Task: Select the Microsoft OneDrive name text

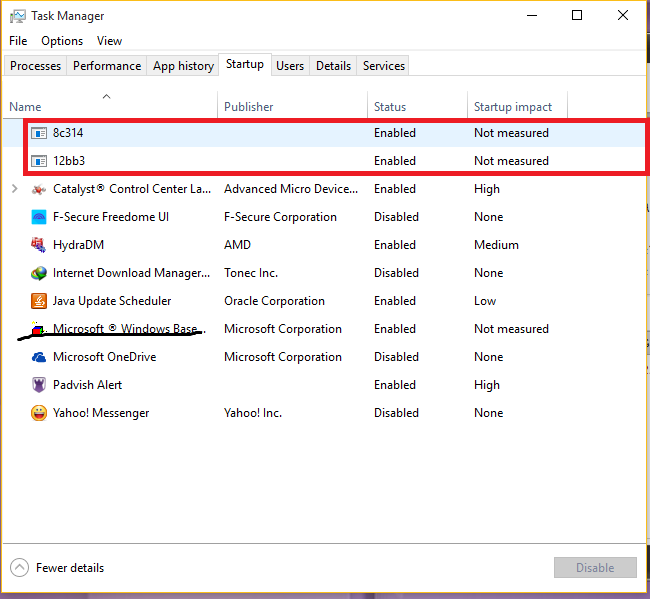Action: (104, 357)
